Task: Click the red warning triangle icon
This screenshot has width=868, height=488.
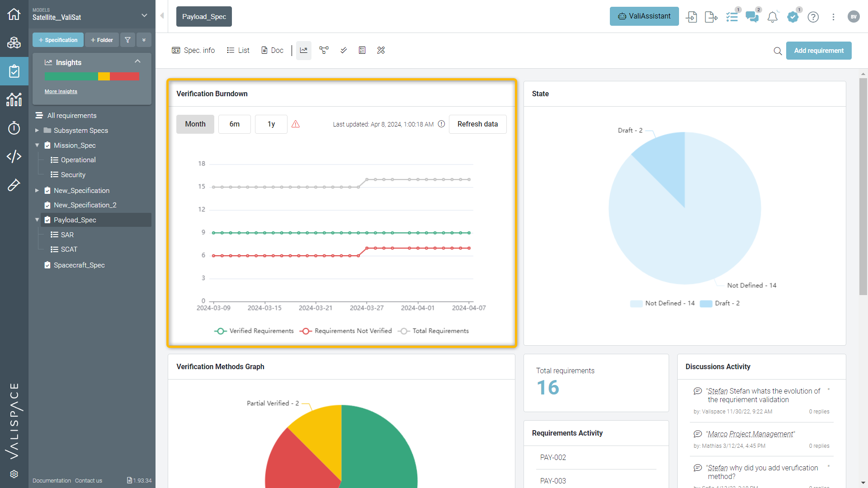Action: pyautogui.click(x=296, y=124)
